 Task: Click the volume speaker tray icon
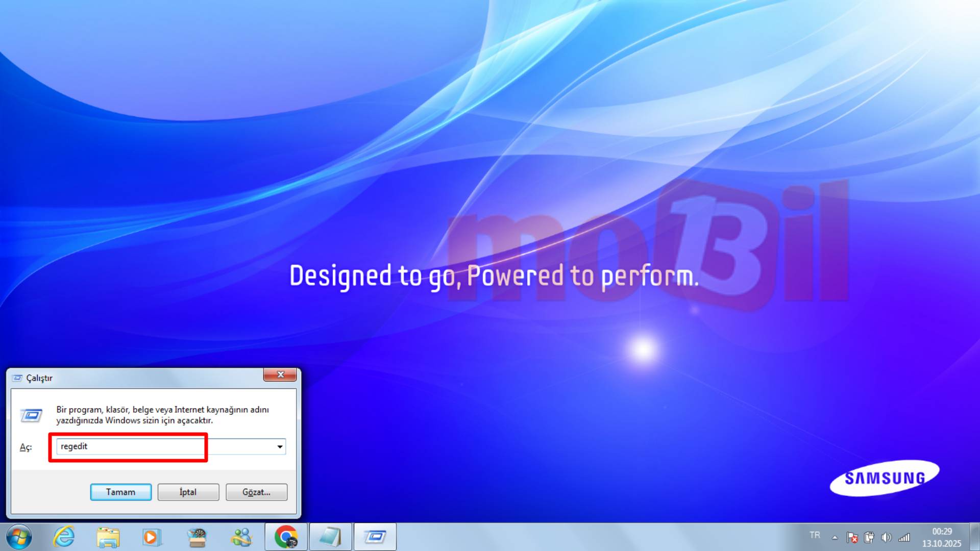click(887, 537)
